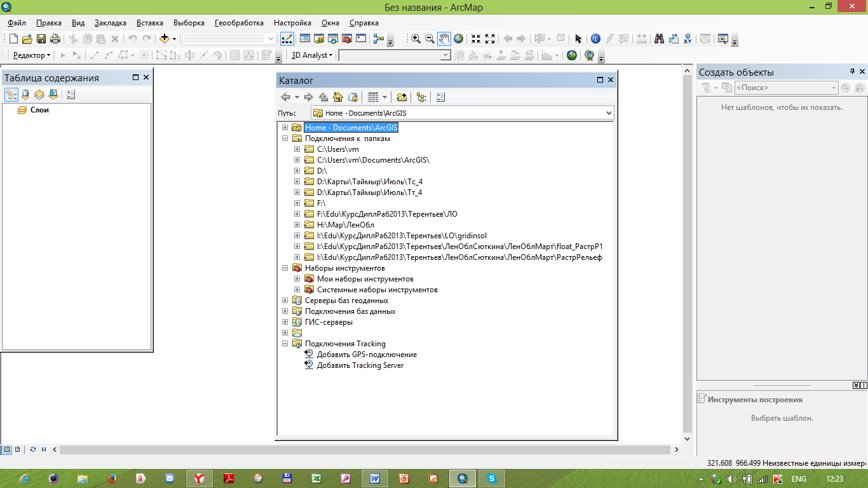Open Excel from the taskbar
This screenshot has height=488, width=868.
pos(316,478)
